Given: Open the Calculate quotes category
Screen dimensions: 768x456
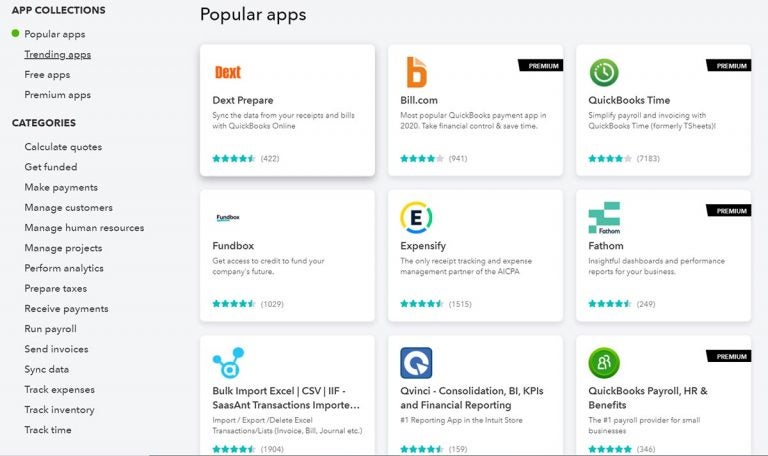Looking at the screenshot, I should coord(63,147).
